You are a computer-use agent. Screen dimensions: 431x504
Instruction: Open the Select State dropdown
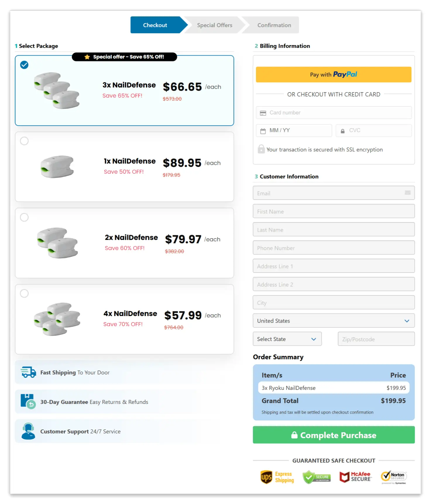point(287,339)
